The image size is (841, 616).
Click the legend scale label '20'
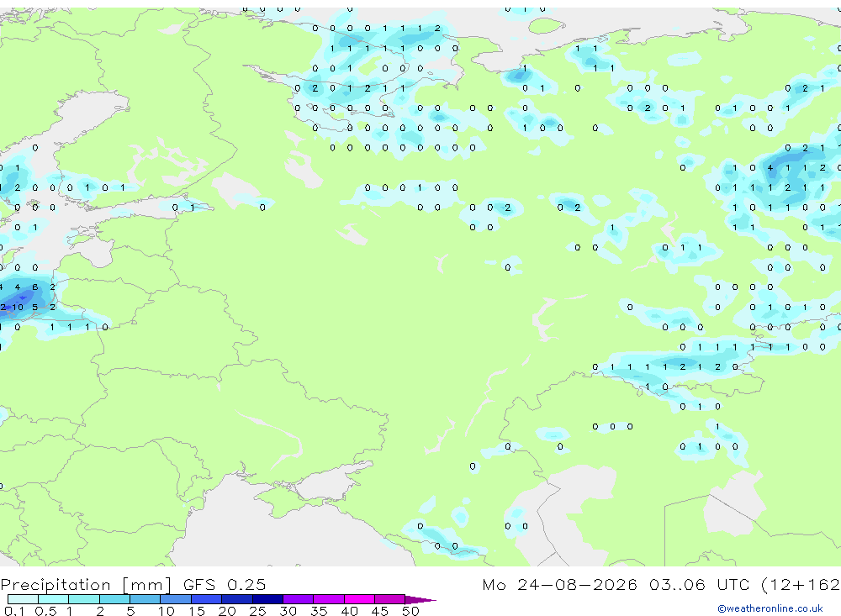tap(227, 611)
